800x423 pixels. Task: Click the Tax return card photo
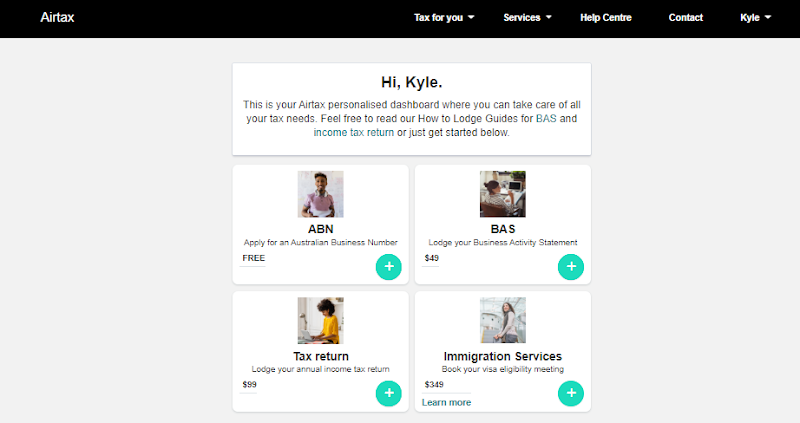tap(320, 320)
